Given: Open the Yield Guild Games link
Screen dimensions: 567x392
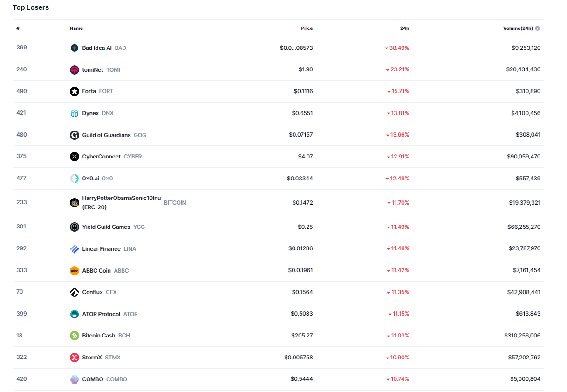Looking at the screenshot, I should pyautogui.click(x=106, y=227).
